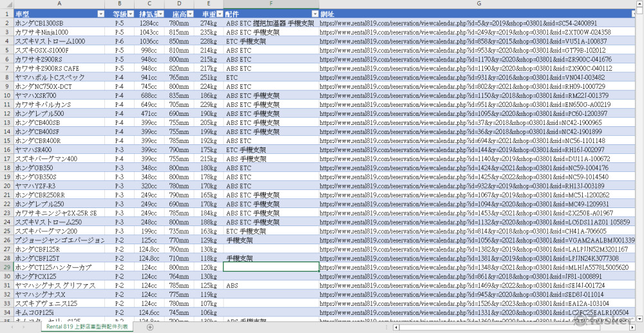Select row 29 by its row header
Image resolution: width=644 pixels, height=333 pixels.
point(6,267)
